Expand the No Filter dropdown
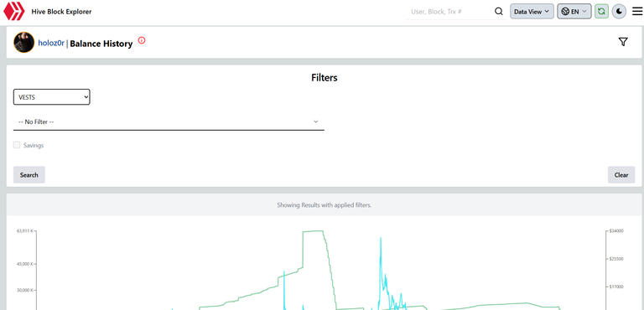 (x=169, y=122)
